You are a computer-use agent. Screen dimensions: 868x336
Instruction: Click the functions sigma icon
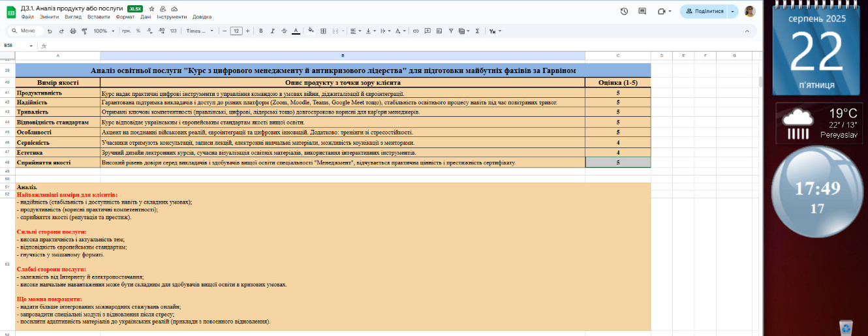[477, 31]
